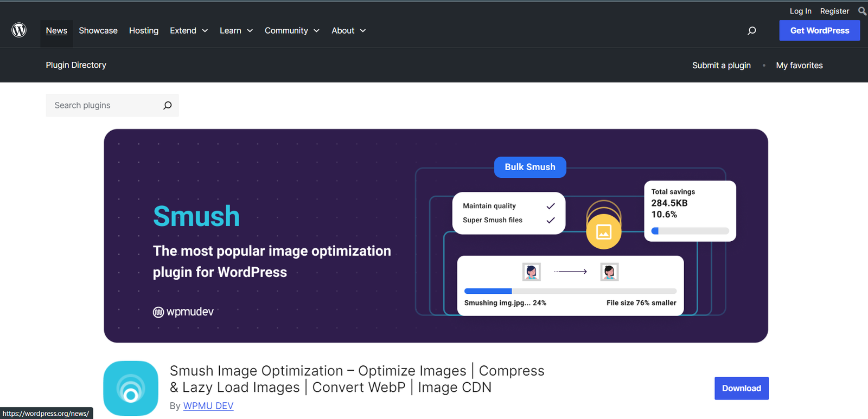The image size is (868, 419).
Task: Click the "File size 76% smaller" text
Action: tap(641, 303)
